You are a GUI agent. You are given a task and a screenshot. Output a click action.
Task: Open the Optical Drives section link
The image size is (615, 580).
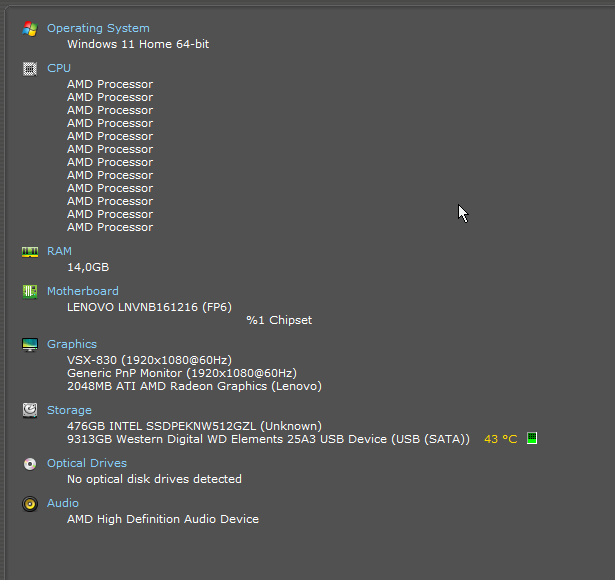pyautogui.click(x=87, y=463)
